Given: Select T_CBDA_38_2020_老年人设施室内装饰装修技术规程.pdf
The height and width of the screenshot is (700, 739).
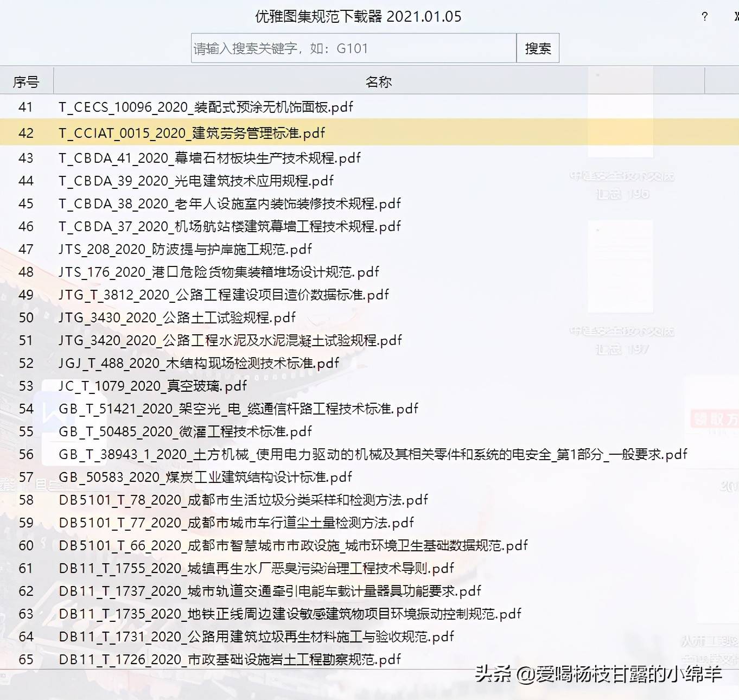Looking at the screenshot, I should click(x=230, y=203).
